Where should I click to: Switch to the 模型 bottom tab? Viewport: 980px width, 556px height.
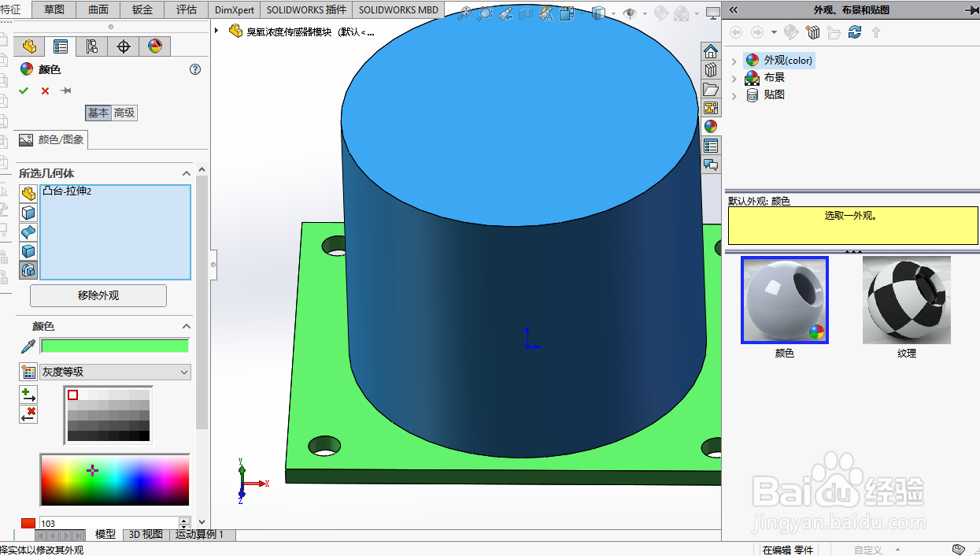click(x=105, y=534)
